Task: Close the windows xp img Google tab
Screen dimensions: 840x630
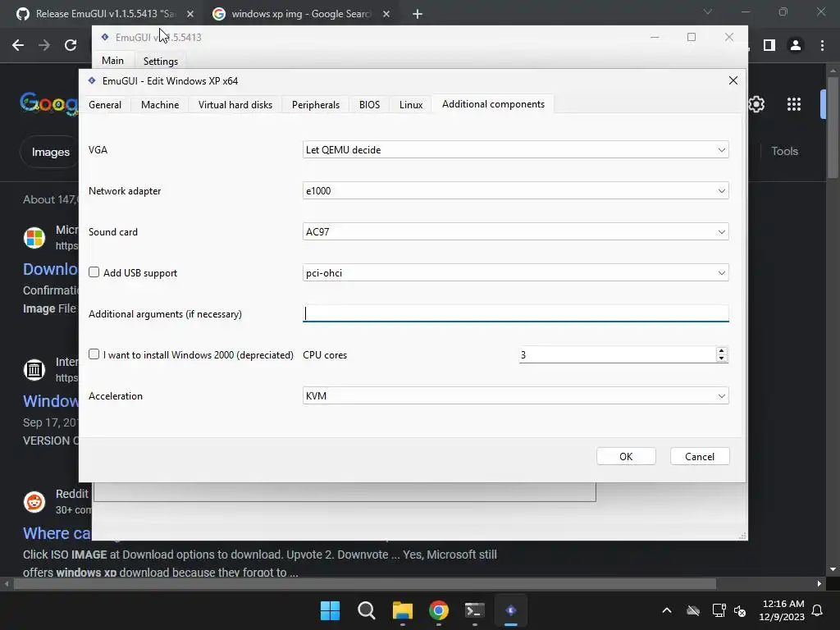Action: click(x=386, y=14)
